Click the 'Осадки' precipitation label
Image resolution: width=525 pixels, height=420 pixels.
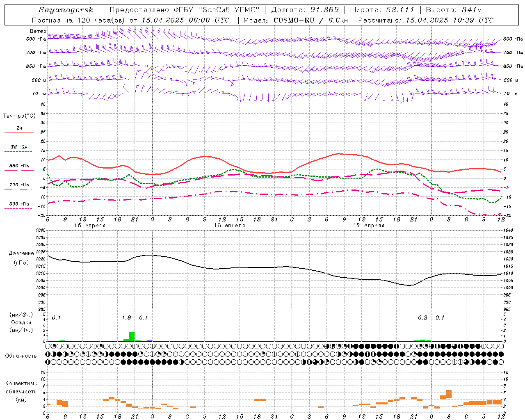(21, 322)
